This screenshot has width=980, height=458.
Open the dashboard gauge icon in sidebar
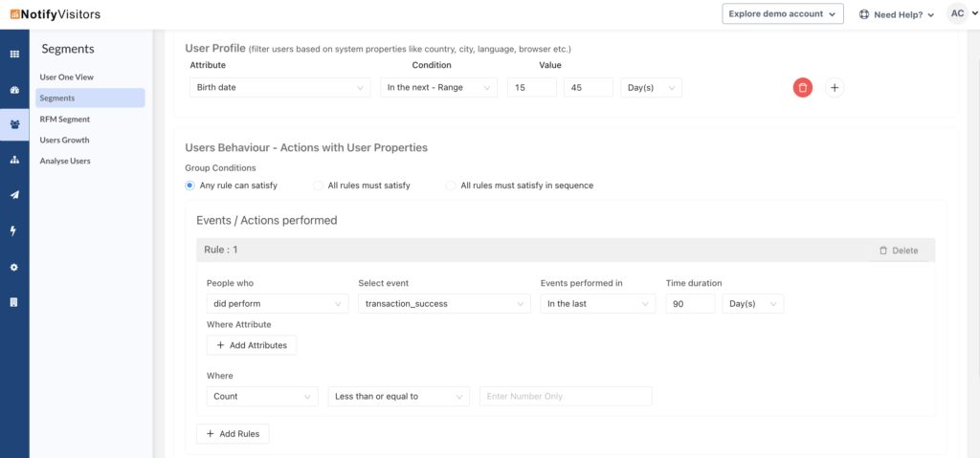[x=14, y=90]
